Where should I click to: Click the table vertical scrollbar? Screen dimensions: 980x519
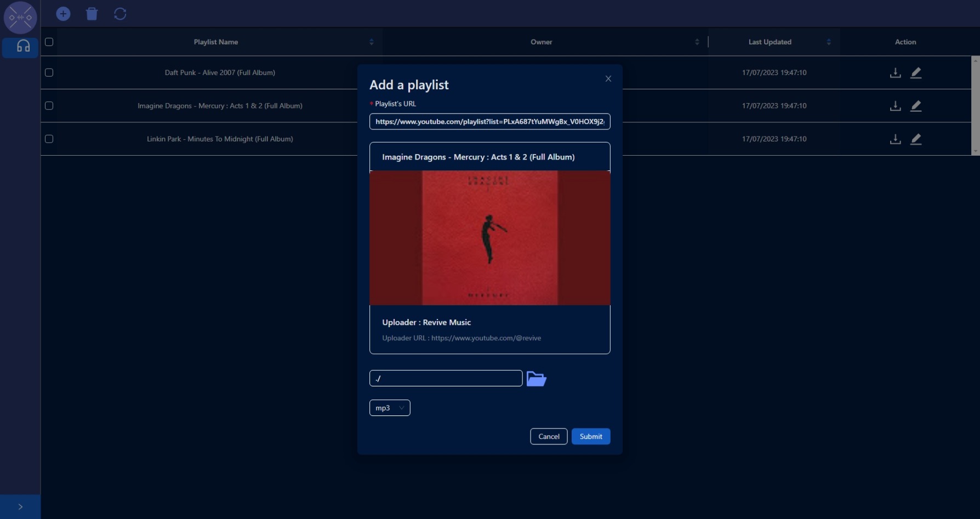pyautogui.click(x=975, y=106)
